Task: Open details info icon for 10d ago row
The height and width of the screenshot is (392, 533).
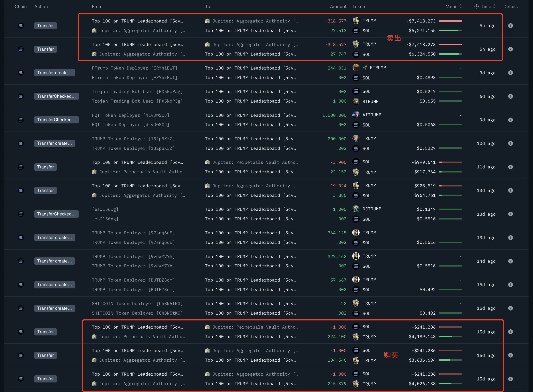Action: click(x=510, y=143)
